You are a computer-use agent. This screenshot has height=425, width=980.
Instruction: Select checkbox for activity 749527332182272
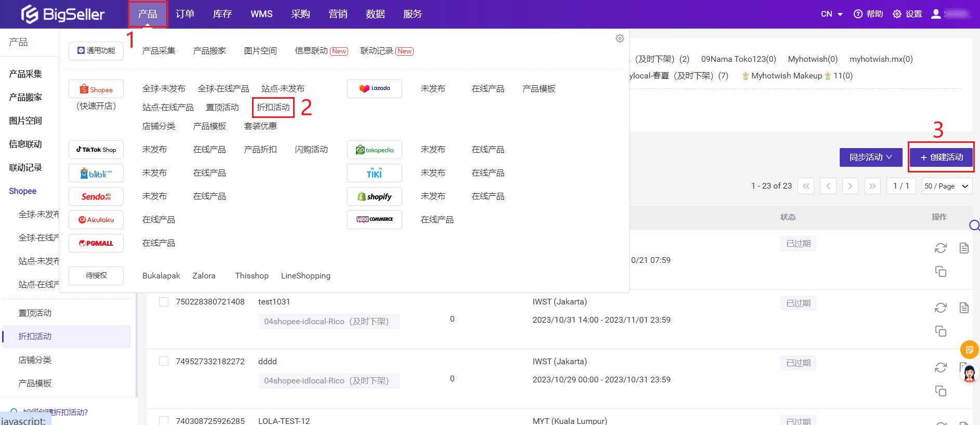(164, 362)
